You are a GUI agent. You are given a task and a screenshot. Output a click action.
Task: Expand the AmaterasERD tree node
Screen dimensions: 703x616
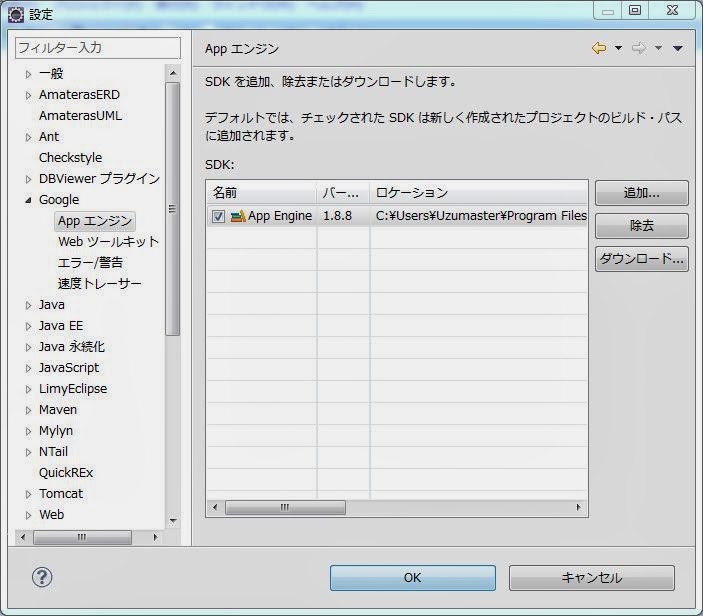(x=28, y=95)
